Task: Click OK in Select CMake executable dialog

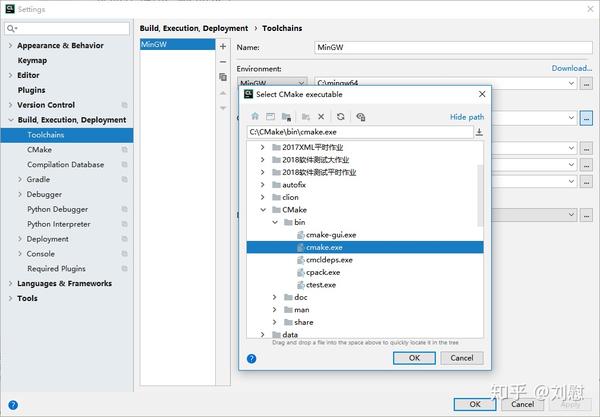Action: pyautogui.click(x=414, y=358)
